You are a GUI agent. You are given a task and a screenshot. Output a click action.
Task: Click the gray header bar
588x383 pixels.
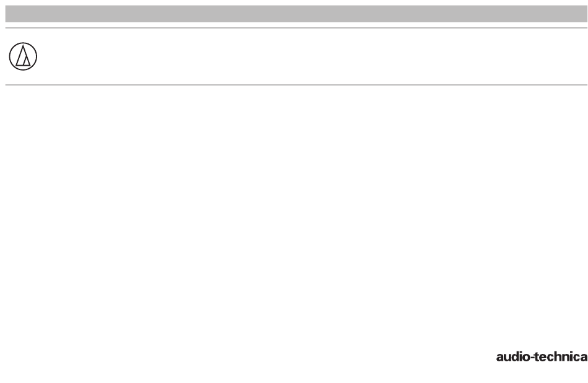click(296, 14)
